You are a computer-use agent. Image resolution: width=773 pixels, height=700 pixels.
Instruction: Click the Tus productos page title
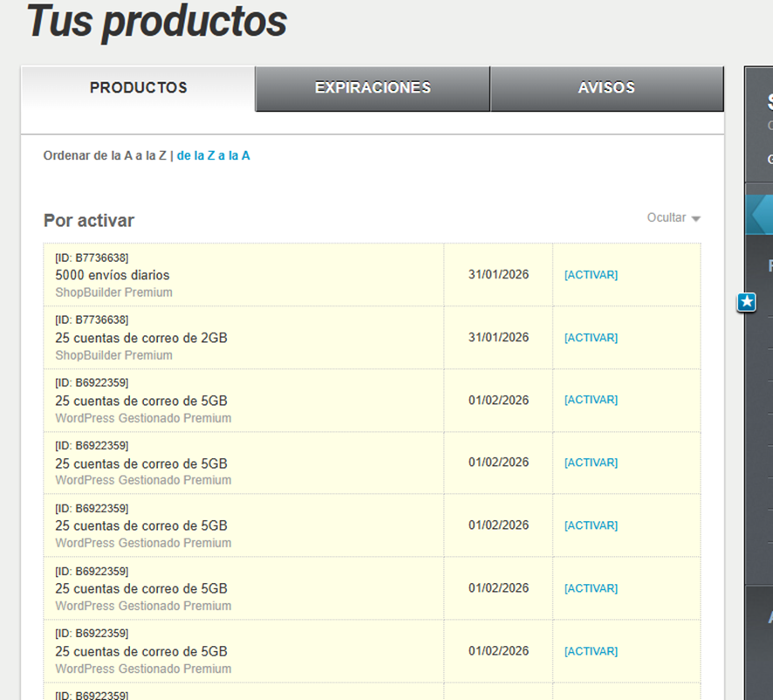click(x=157, y=22)
